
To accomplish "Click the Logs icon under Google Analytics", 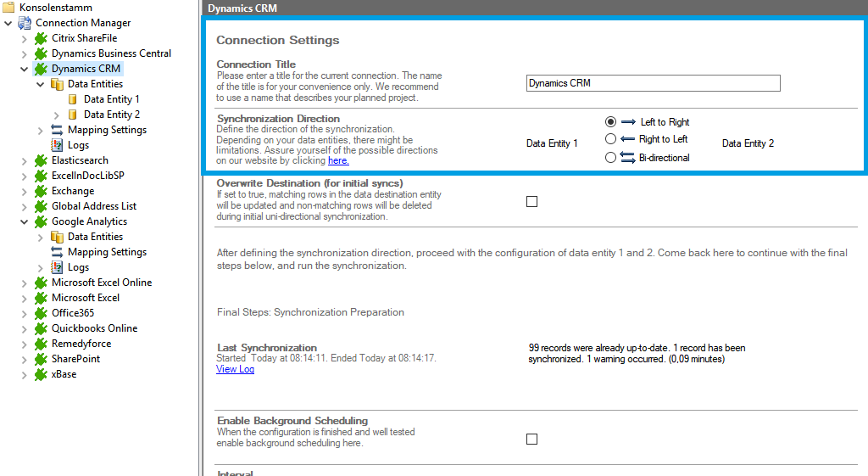I will (57, 267).
